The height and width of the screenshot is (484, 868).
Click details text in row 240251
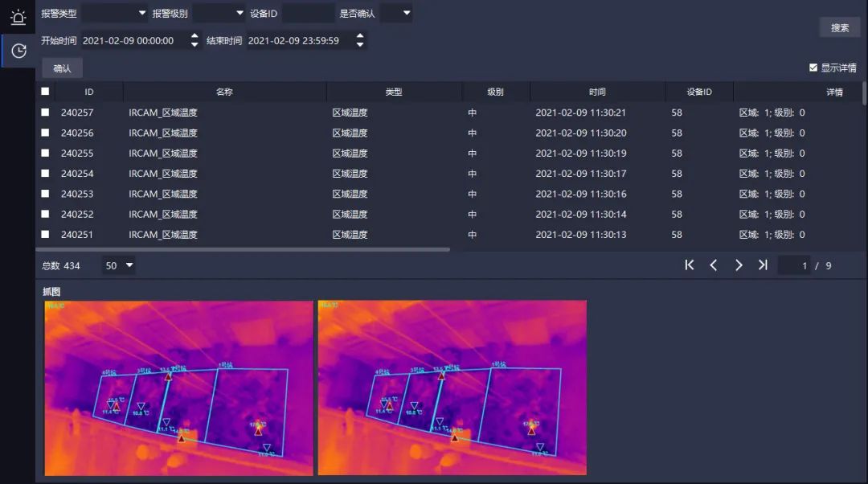pyautogui.click(x=772, y=234)
